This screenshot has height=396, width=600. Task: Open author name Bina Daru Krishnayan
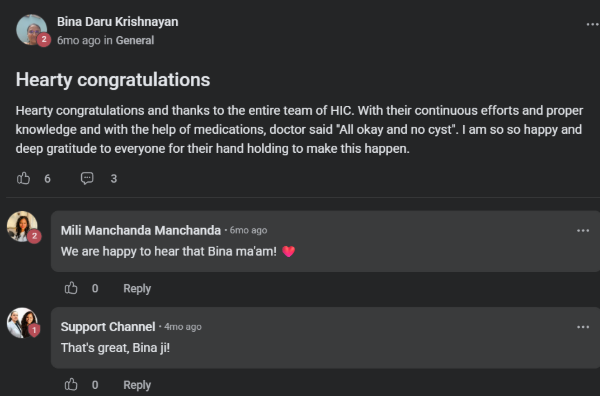coord(117,22)
